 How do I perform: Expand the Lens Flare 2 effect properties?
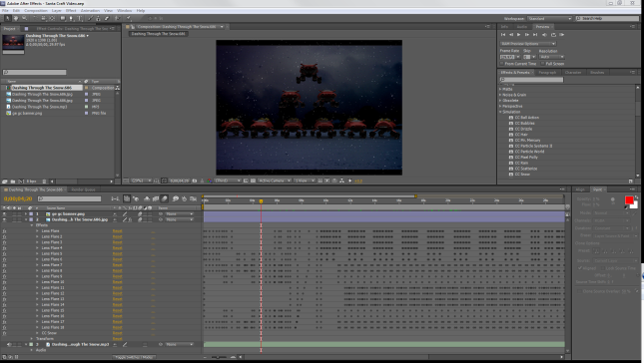click(x=37, y=236)
